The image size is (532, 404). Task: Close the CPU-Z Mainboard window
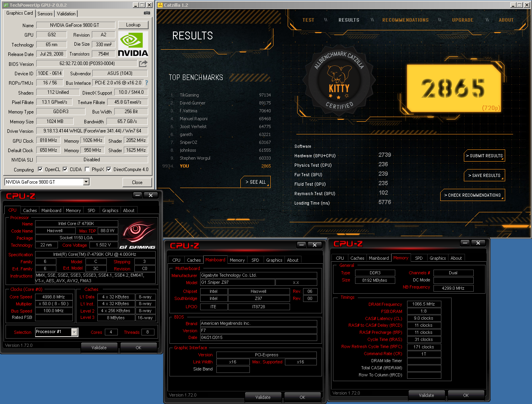tap(314, 245)
